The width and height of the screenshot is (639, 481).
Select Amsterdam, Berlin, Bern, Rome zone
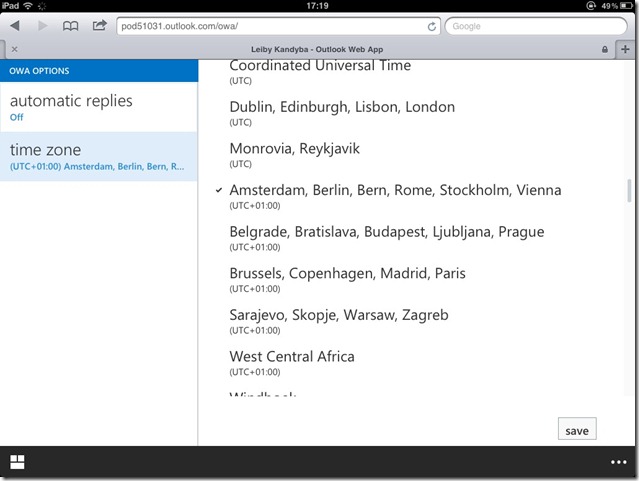[x=395, y=196]
